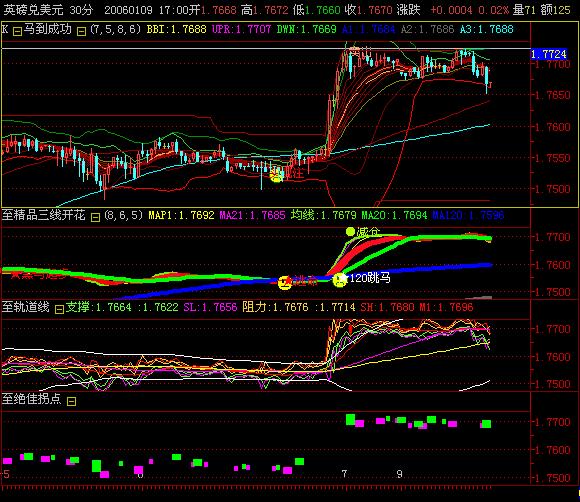
Task: Click the SL:1.7656 value
Action: click(210, 307)
